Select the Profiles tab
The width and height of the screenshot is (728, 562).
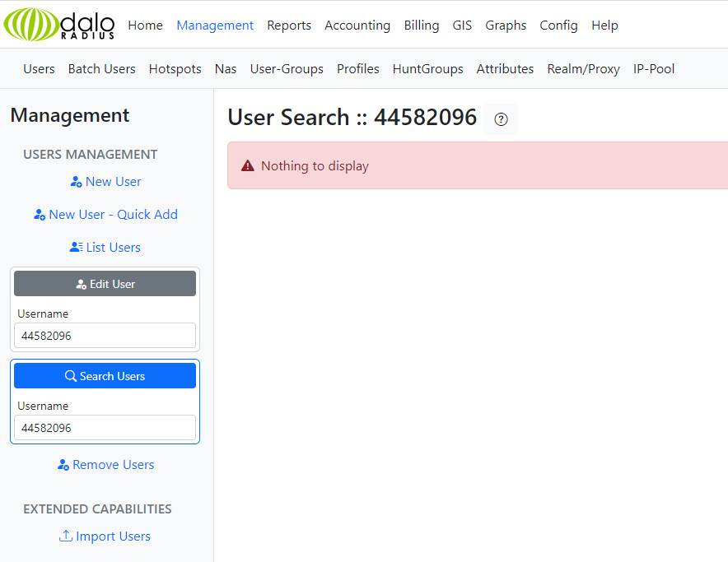click(x=358, y=69)
